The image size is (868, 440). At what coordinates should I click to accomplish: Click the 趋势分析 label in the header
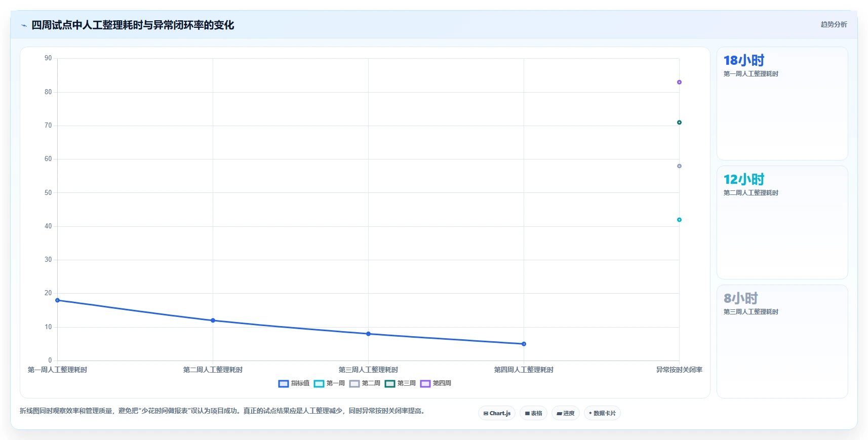tap(834, 24)
